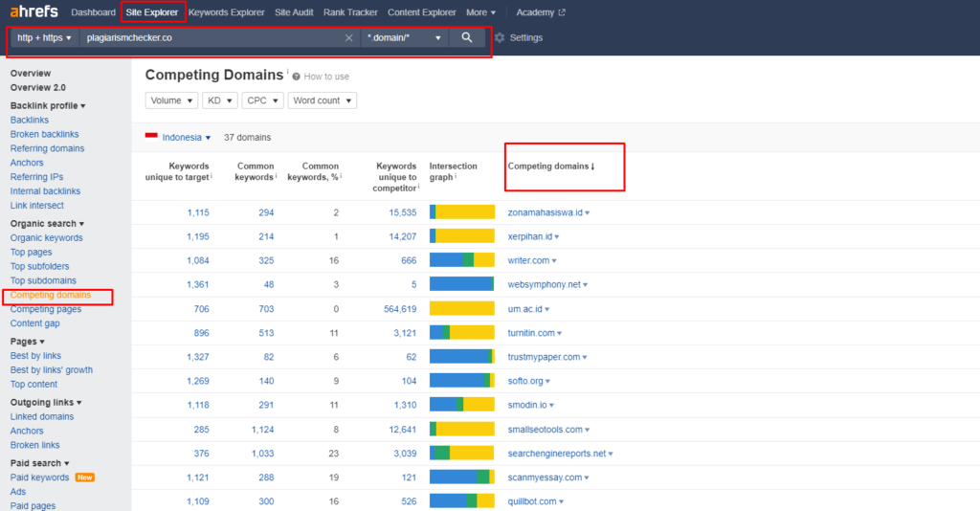980x511 pixels.
Task: Sort by Competing domains column header
Action: (x=550, y=167)
